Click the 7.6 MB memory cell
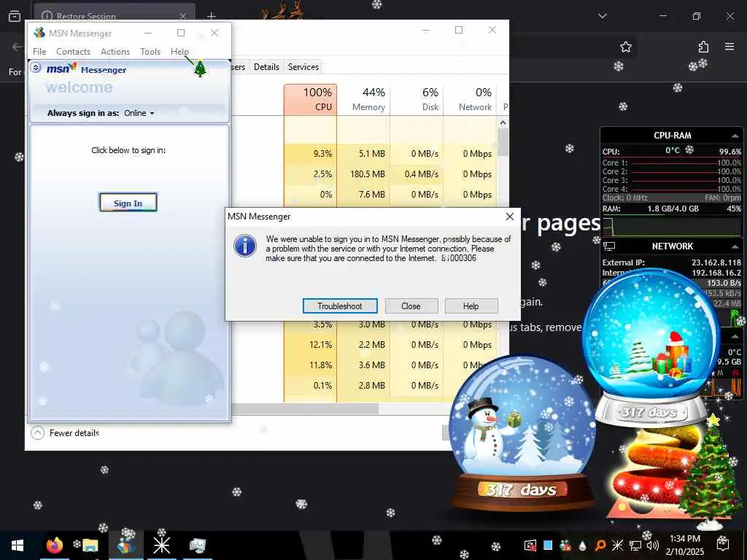 363,194
